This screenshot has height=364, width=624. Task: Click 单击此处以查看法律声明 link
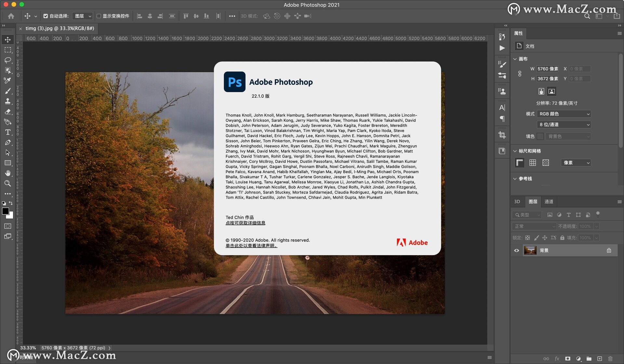(x=251, y=246)
